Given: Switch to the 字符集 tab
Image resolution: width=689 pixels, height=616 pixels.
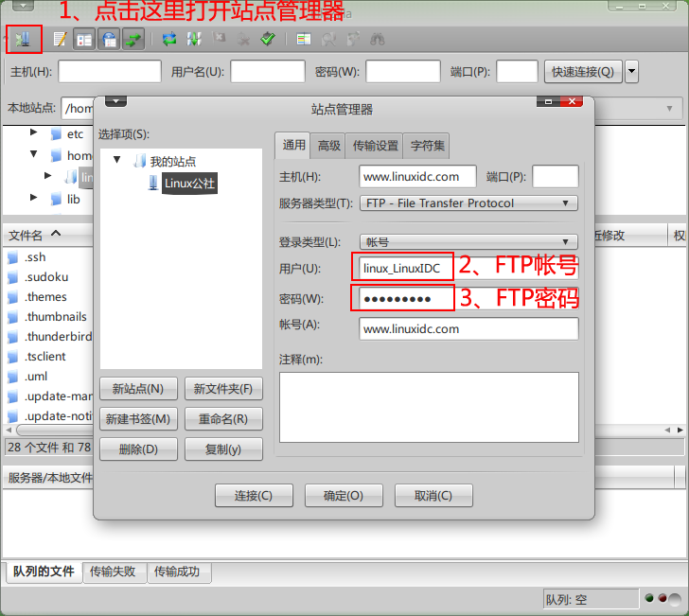Looking at the screenshot, I should pyautogui.click(x=427, y=146).
